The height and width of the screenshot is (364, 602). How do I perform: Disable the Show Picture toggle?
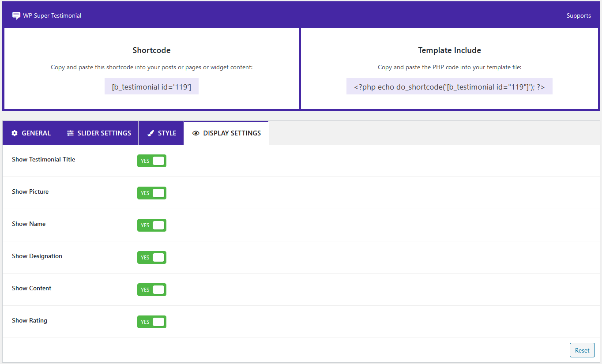point(152,193)
